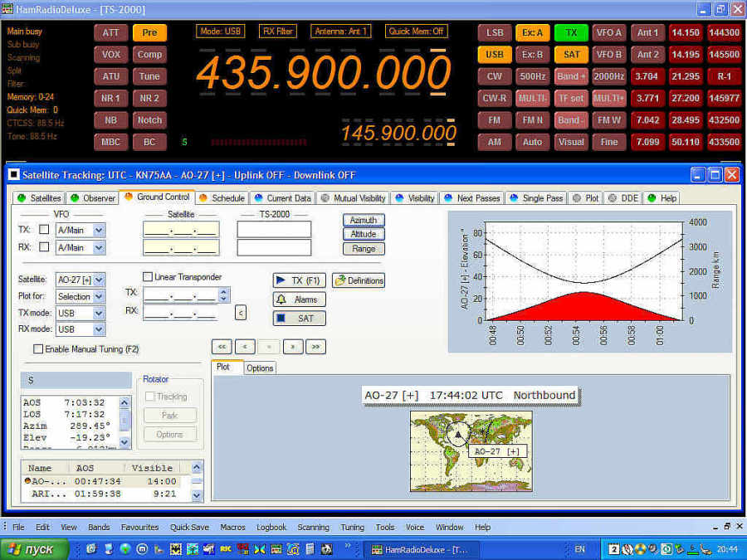
Task: Open the Next Passes tab
Action: pos(472,198)
